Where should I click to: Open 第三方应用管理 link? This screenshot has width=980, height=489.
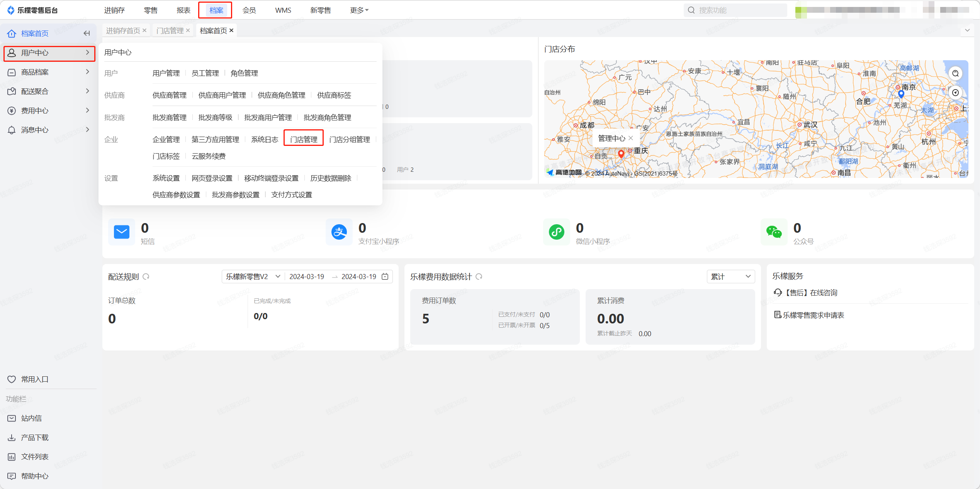click(x=216, y=140)
